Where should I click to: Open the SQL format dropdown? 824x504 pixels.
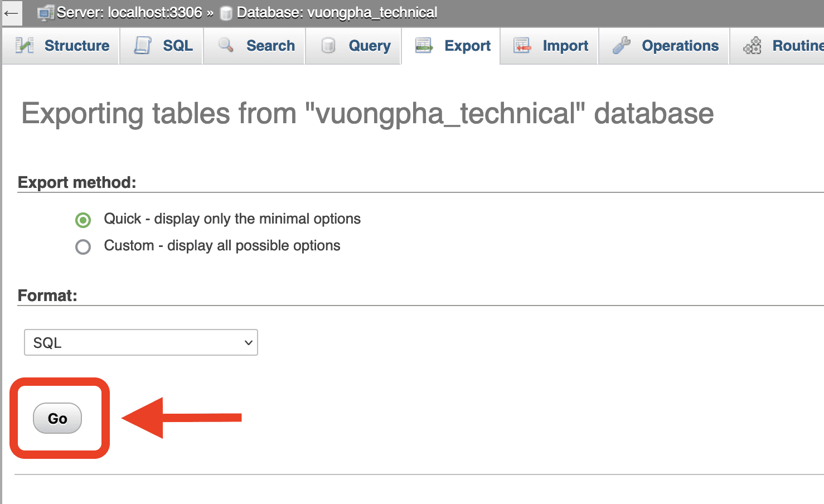coord(141,342)
